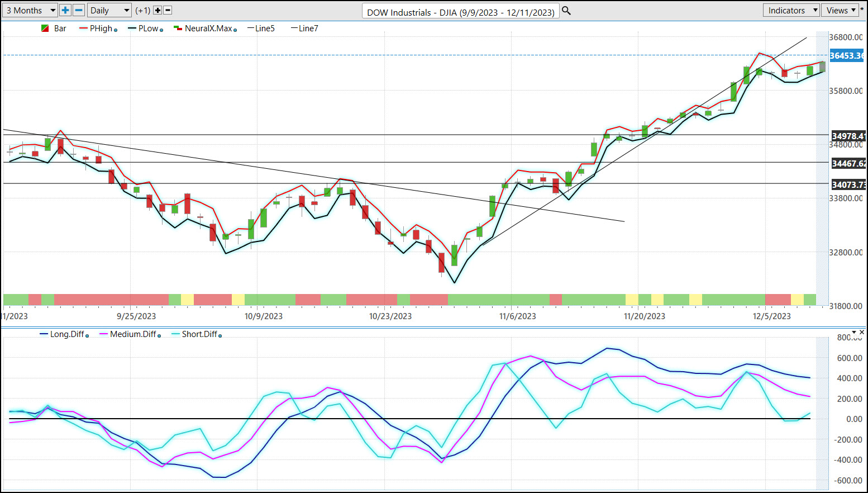Click the 34978.41 horizontal line price label

coord(848,136)
